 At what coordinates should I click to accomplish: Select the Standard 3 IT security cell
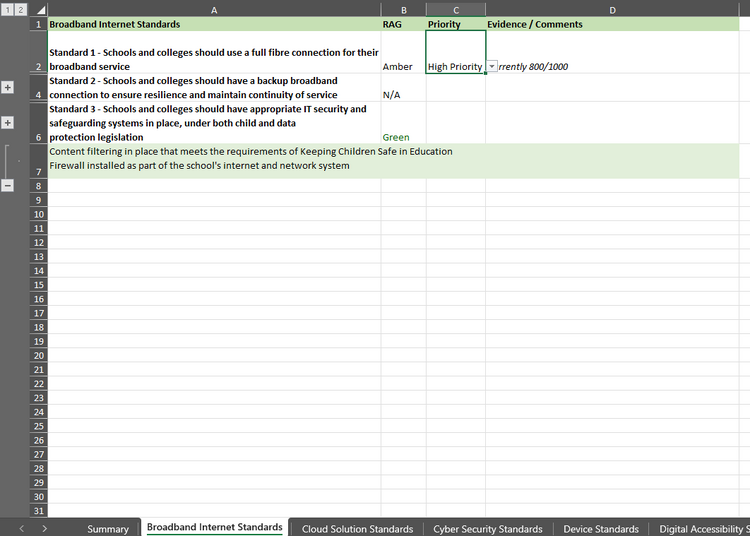[214, 123]
